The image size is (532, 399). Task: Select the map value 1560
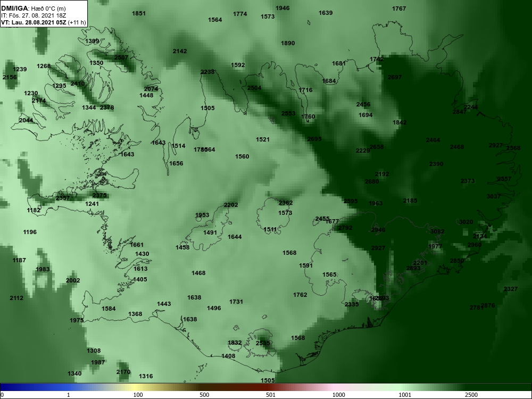pos(242,156)
